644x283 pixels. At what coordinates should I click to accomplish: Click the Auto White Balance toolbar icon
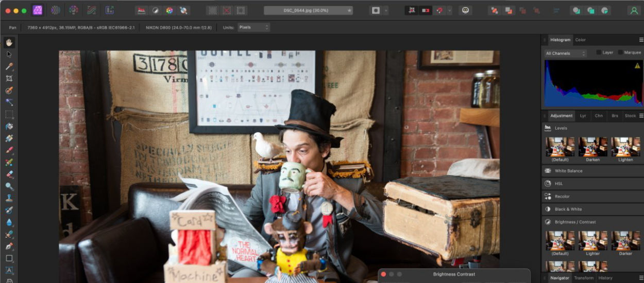(x=183, y=10)
